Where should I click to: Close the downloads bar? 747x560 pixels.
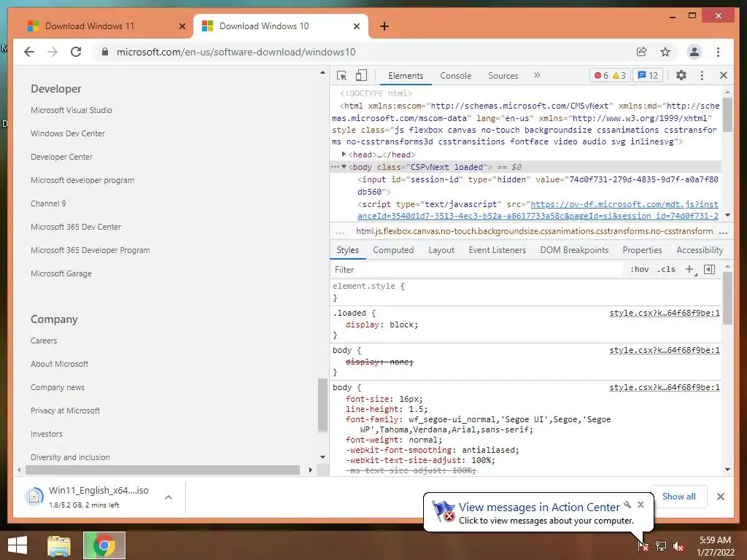coord(720,497)
